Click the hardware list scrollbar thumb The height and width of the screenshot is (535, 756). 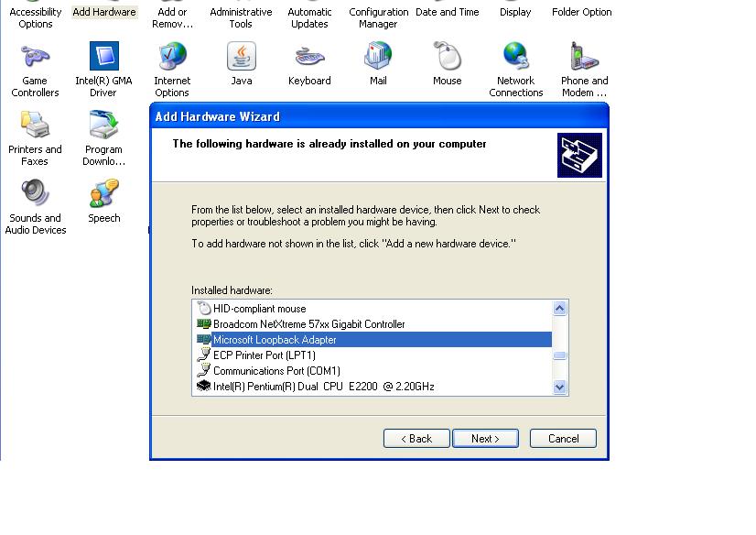(559, 355)
